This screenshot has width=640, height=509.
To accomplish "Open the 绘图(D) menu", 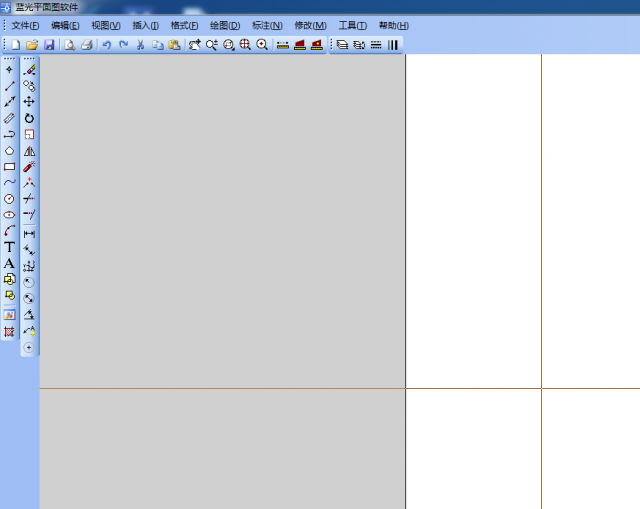I will coord(225,25).
